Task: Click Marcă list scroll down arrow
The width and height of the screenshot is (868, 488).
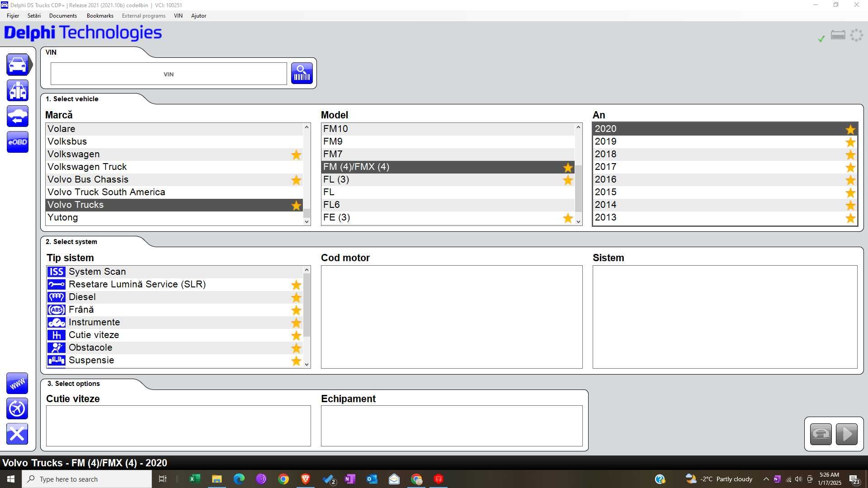Action: pyautogui.click(x=307, y=221)
